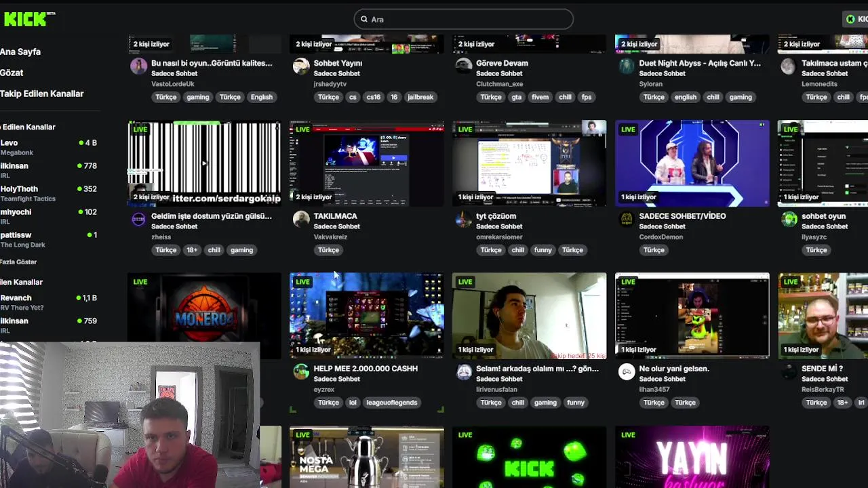This screenshot has width=868, height=488.
Task: Select leagueoflegends tag under eyzrex stream
Action: [x=392, y=403]
